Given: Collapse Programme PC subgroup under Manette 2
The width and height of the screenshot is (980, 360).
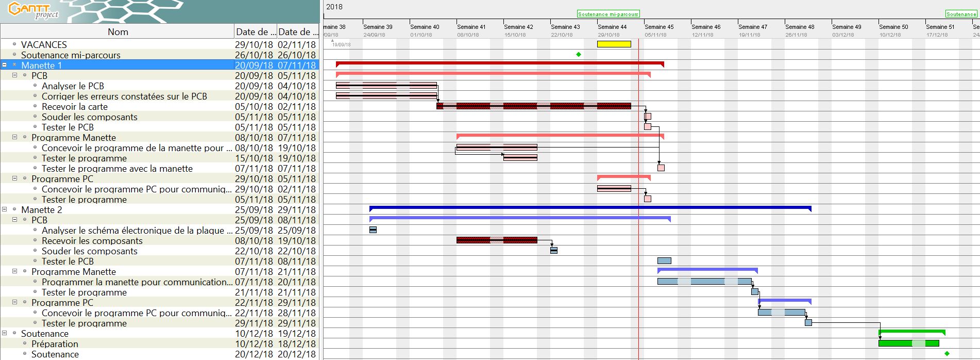Looking at the screenshot, I should [15, 303].
